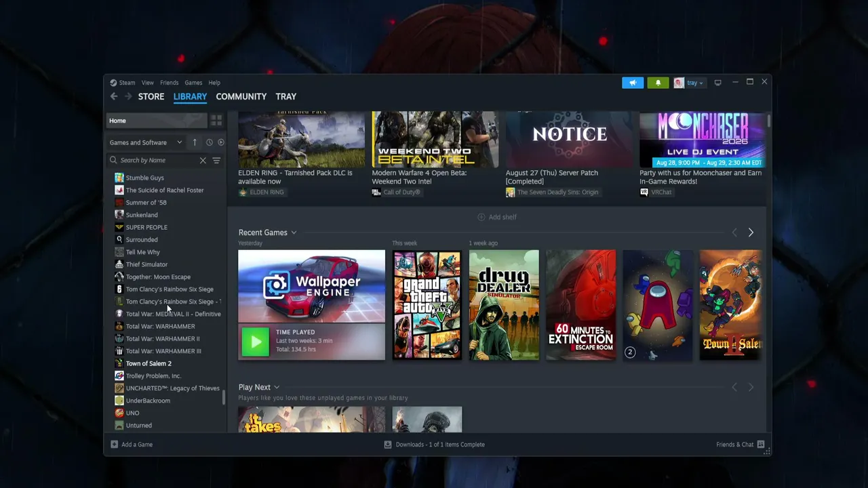Select the LIBRARY tab
This screenshot has height=488, width=868.
pyautogui.click(x=190, y=97)
